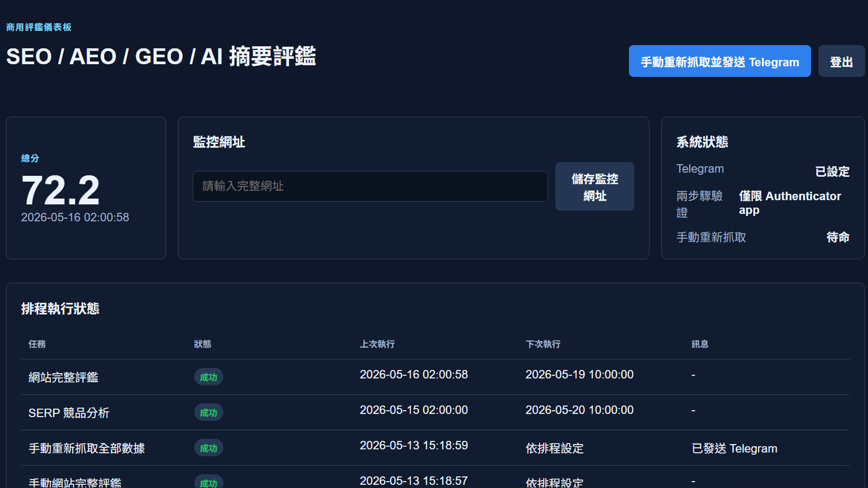Click next run 2026-05-20 10:00:00 cell
The width and height of the screenshot is (868, 488).
click(580, 410)
